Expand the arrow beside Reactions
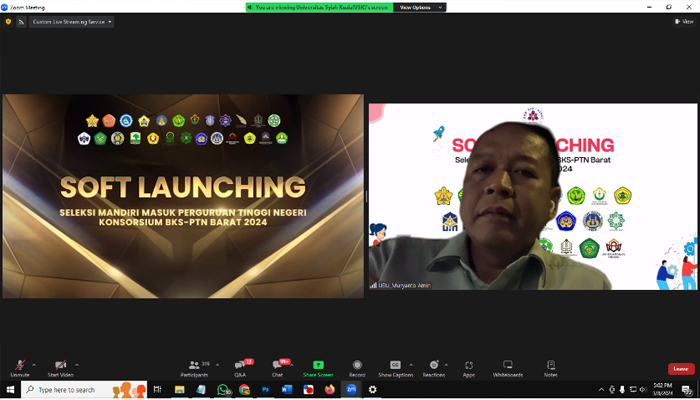Screen dimensions: 700x400 pos(446,365)
